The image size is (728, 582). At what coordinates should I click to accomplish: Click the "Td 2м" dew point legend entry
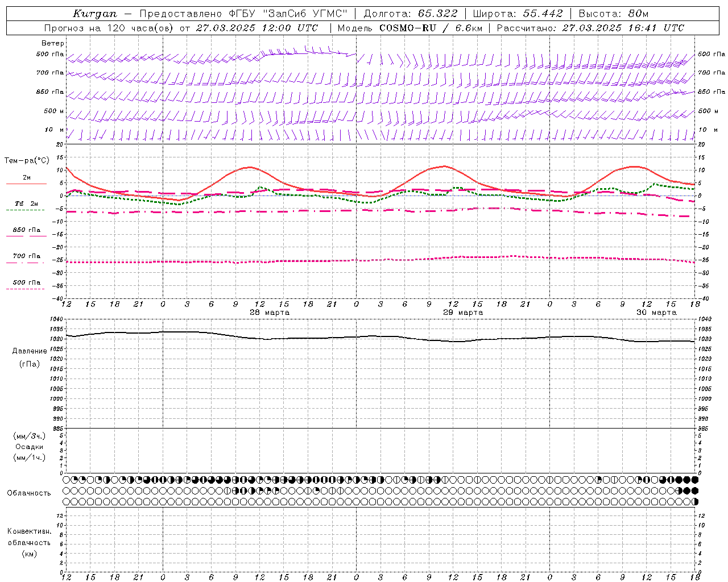click(x=26, y=203)
